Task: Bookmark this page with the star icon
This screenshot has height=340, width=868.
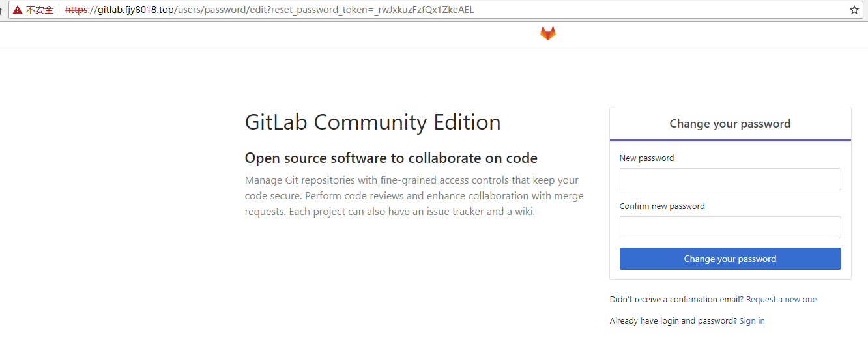Action: click(x=854, y=10)
